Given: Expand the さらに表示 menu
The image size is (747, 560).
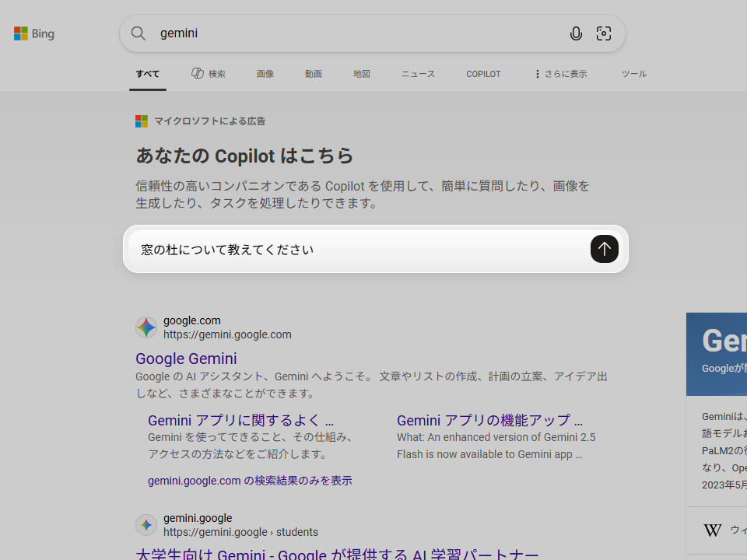Looking at the screenshot, I should tap(560, 74).
